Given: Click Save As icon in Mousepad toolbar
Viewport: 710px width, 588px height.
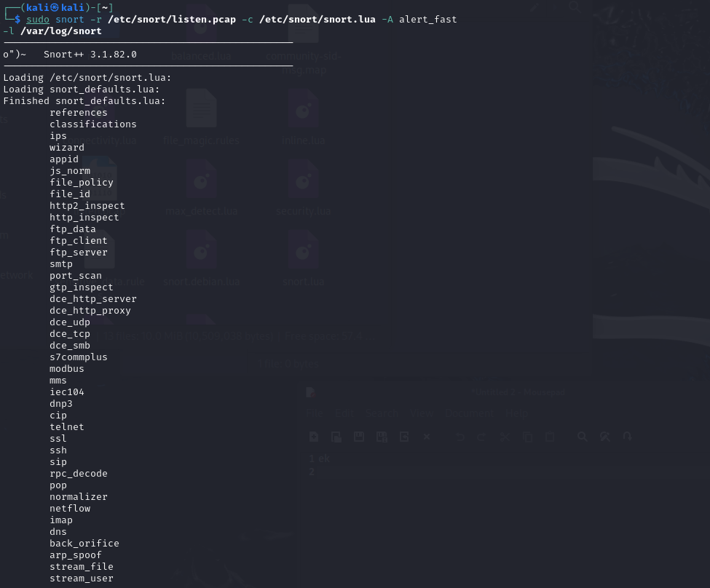Looking at the screenshot, I should [382, 437].
